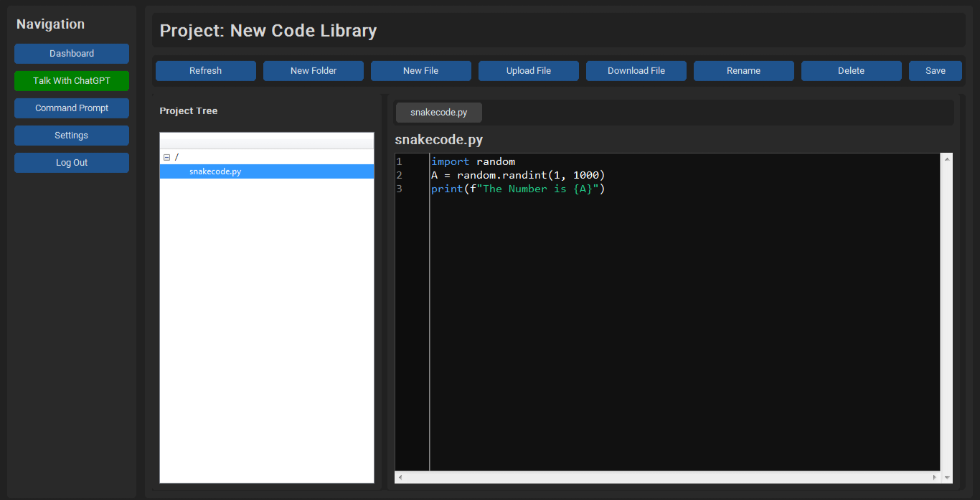Screen dimensions: 980x500
Task: Collapse the root folder tree node
Action: 166,157
